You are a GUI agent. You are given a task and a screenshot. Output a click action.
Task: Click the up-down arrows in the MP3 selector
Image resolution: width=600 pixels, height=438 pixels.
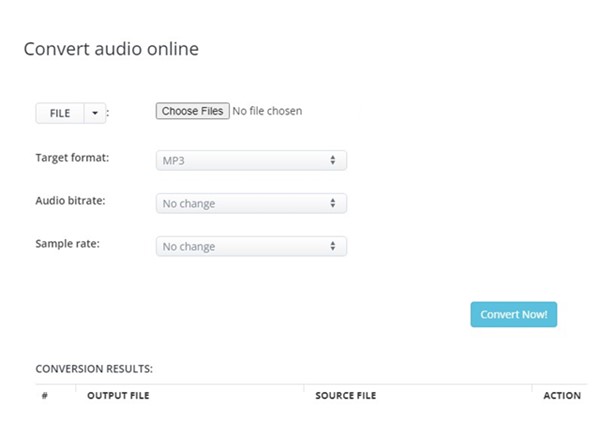pyautogui.click(x=333, y=160)
